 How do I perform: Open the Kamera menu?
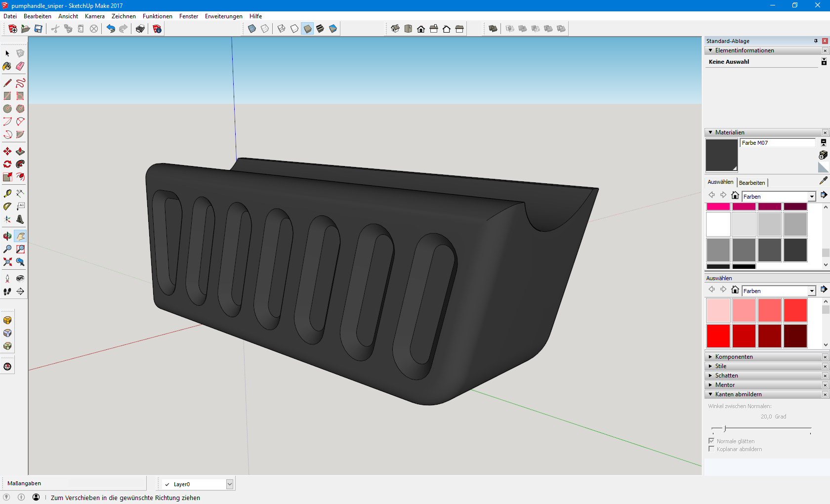94,16
